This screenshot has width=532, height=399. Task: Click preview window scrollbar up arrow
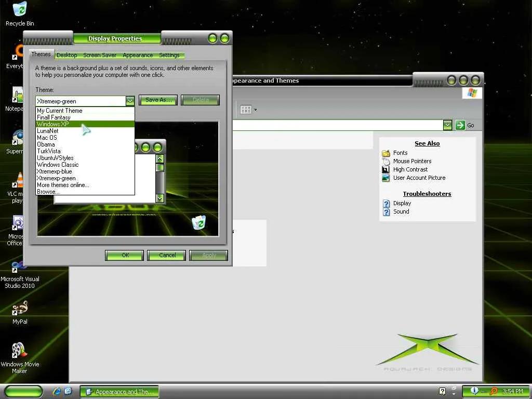coord(160,158)
